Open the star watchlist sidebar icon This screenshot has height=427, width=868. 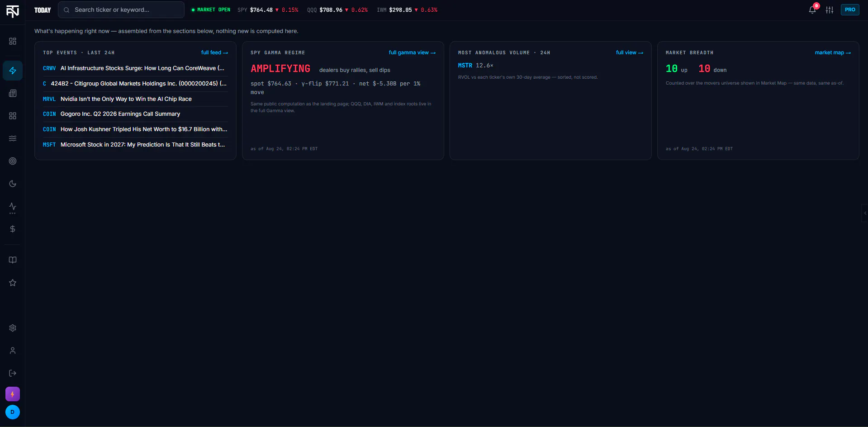coord(13,283)
